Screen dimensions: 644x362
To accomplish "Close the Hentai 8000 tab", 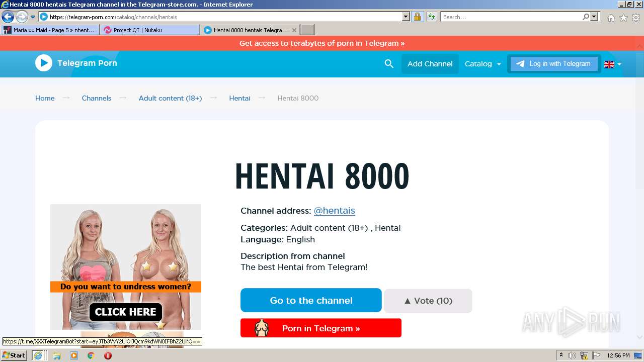I will tap(294, 30).
